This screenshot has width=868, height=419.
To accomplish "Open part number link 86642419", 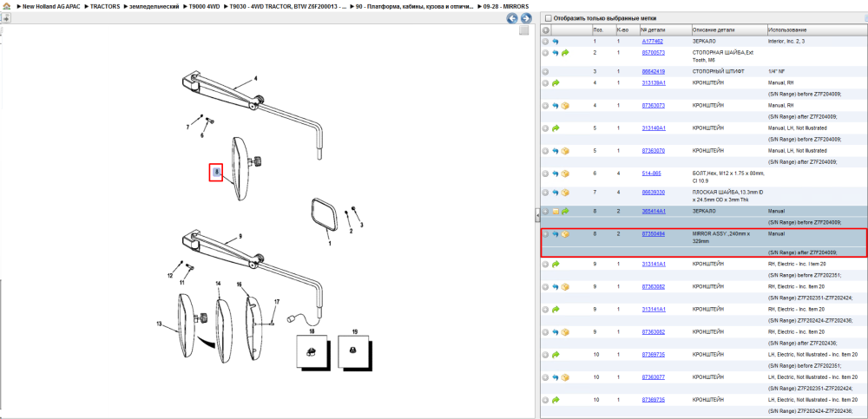I will [x=654, y=71].
